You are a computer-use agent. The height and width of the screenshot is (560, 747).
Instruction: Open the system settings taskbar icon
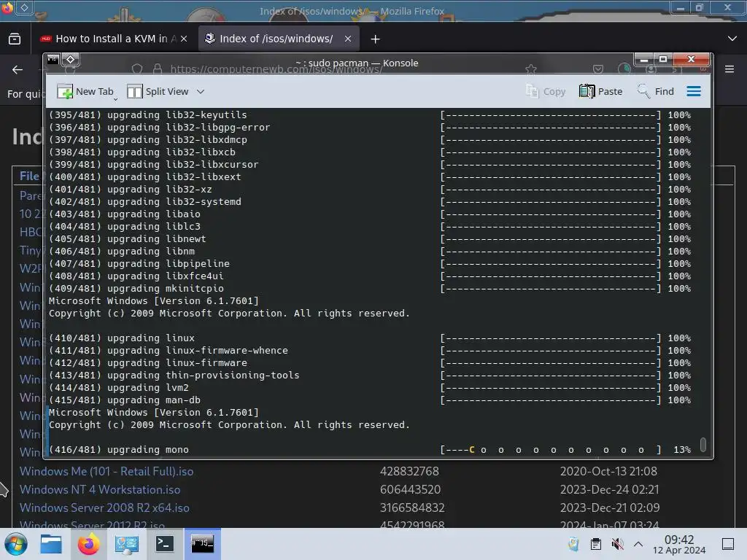(126, 544)
